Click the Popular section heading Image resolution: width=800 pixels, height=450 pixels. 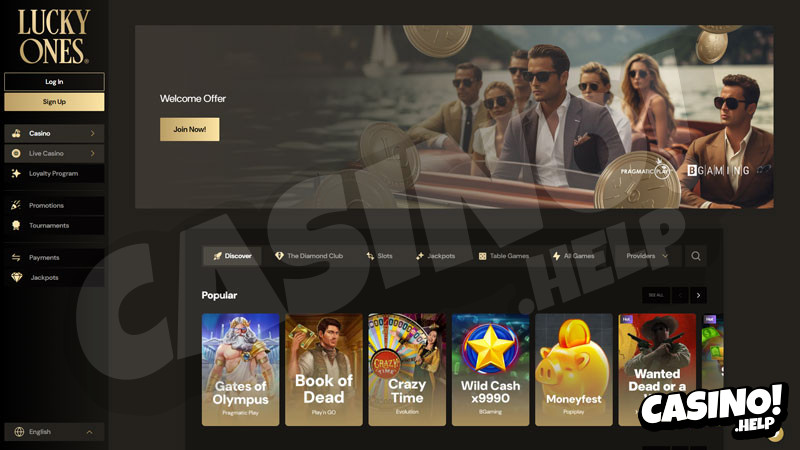(x=219, y=295)
